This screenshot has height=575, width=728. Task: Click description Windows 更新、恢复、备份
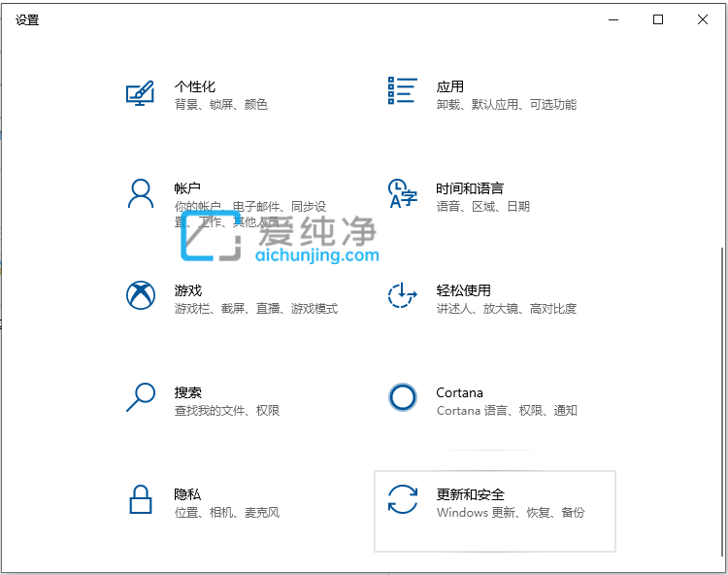point(511,512)
